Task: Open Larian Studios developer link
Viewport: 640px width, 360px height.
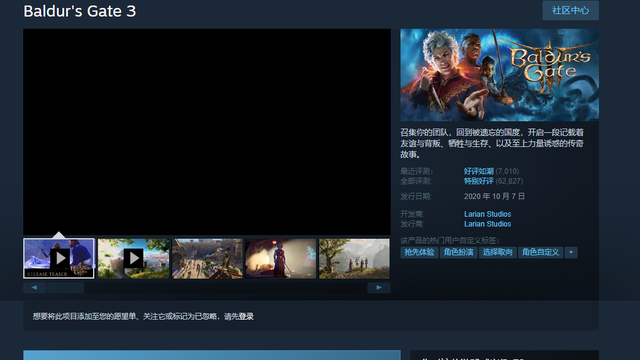Action: tap(487, 214)
